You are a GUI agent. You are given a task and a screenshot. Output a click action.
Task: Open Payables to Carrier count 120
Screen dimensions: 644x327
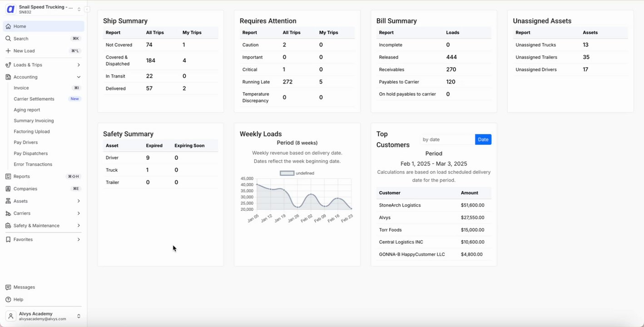coord(451,82)
